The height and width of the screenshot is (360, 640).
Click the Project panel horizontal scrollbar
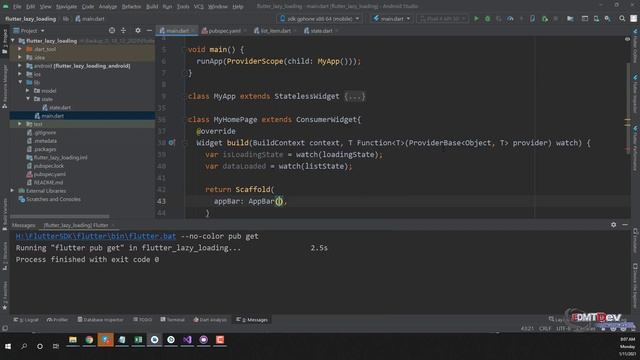click(60, 216)
